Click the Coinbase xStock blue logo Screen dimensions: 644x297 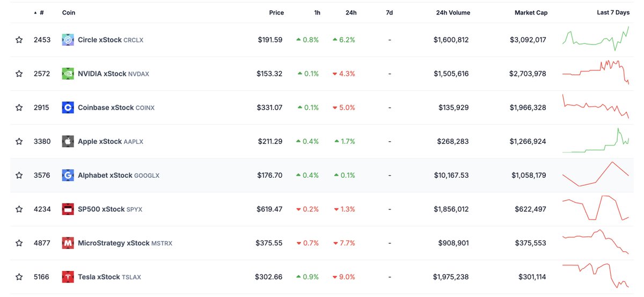(68, 107)
